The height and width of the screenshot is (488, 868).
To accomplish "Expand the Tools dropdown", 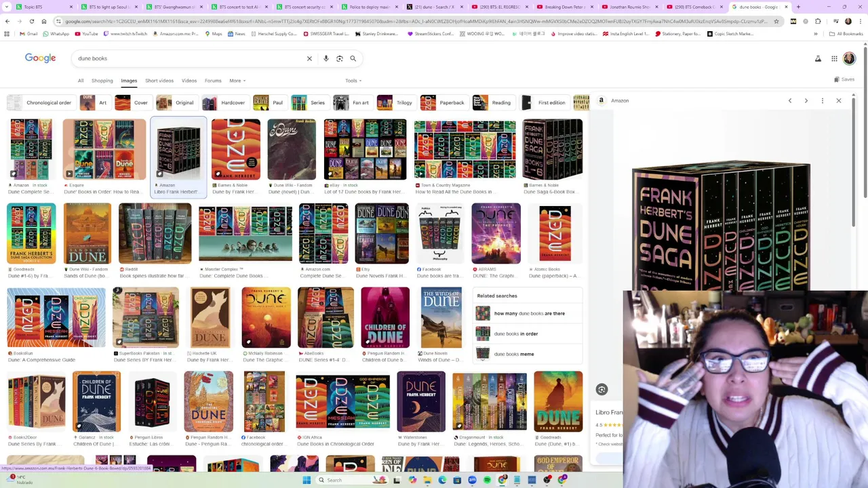I will tap(353, 81).
